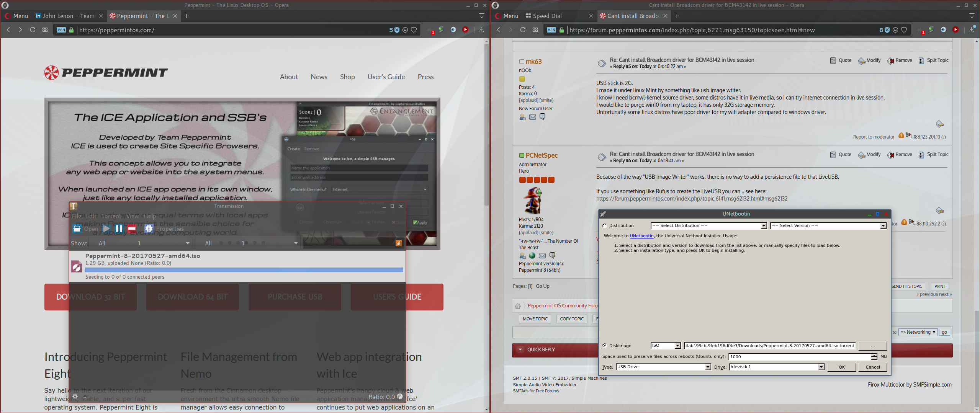980x413 pixels.
Task: Browse for ISO with ellipsis button
Action: click(873, 346)
